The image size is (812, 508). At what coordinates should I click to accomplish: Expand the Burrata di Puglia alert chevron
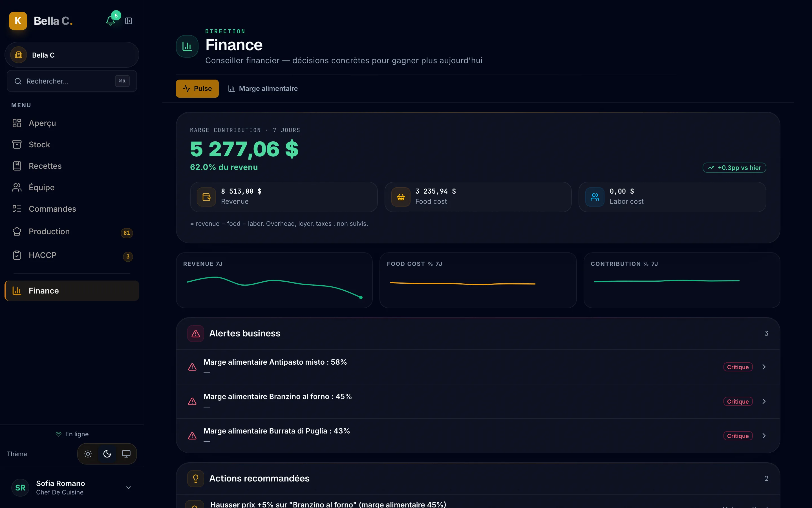(764, 436)
